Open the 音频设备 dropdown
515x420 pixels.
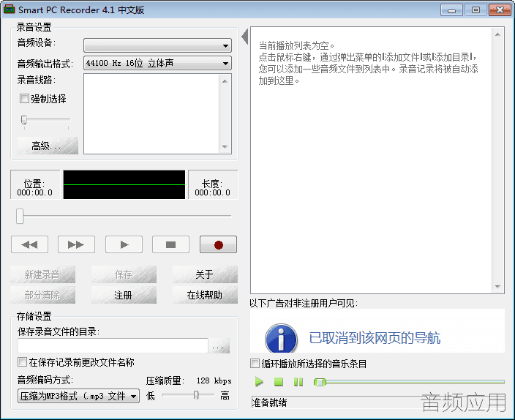tap(158, 45)
